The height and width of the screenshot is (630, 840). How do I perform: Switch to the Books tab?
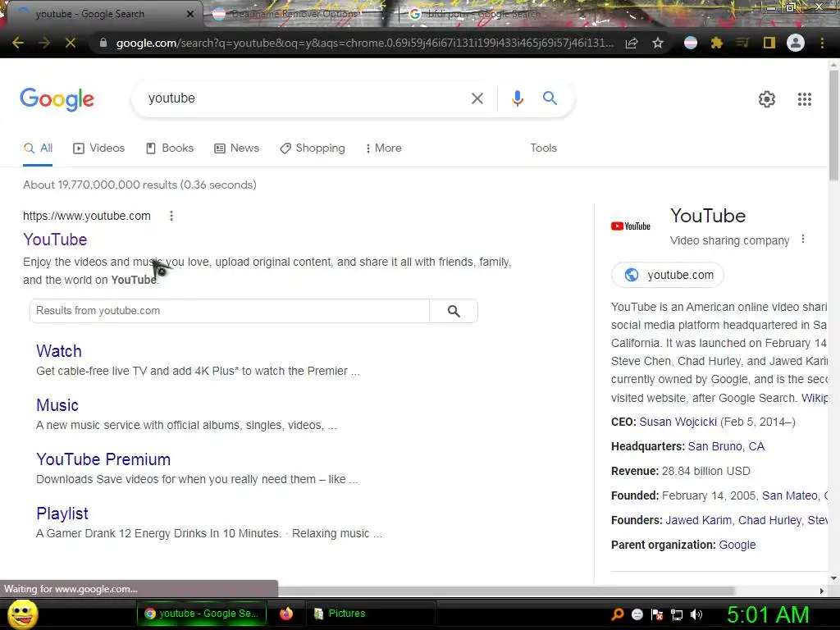(x=170, y=148)
